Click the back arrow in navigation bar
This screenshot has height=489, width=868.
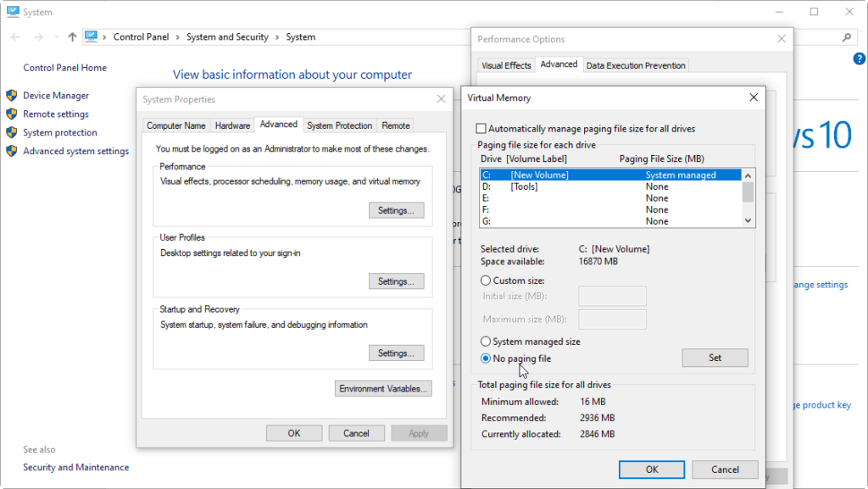15,37
